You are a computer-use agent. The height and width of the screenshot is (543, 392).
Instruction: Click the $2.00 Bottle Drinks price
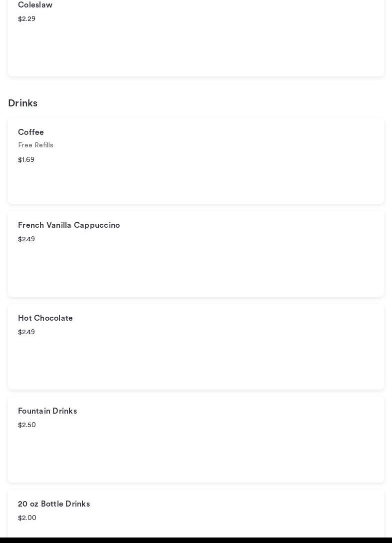click(x=27, y=518)
